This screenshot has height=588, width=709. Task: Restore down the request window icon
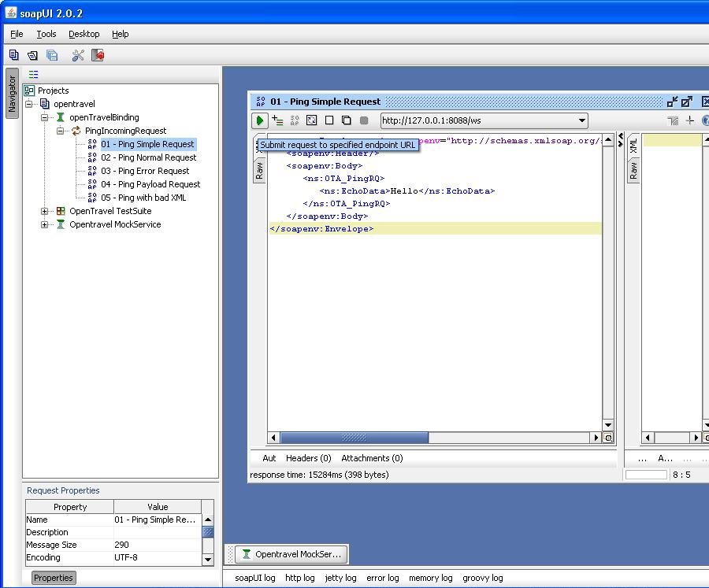coord(672,102)
